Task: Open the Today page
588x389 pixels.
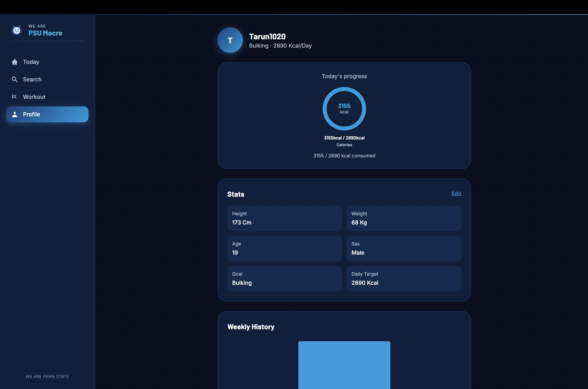Action: pyautogui.click(x=31, y=62)
